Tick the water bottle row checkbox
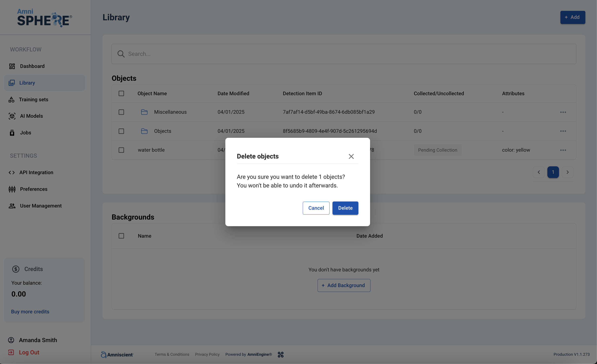 [121, 150]
